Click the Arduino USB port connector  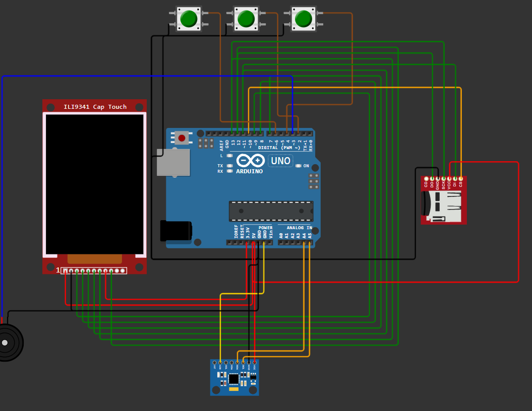[x=173, y=162]
